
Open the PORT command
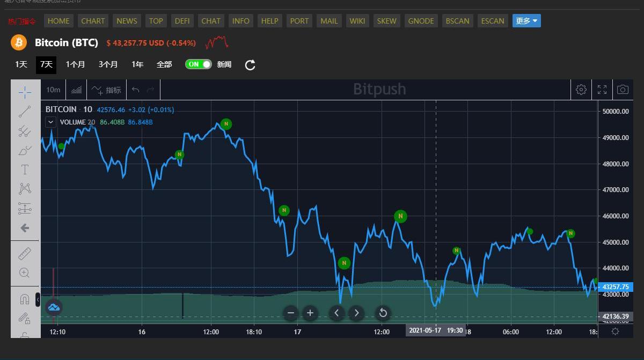[x=299, y=21]
